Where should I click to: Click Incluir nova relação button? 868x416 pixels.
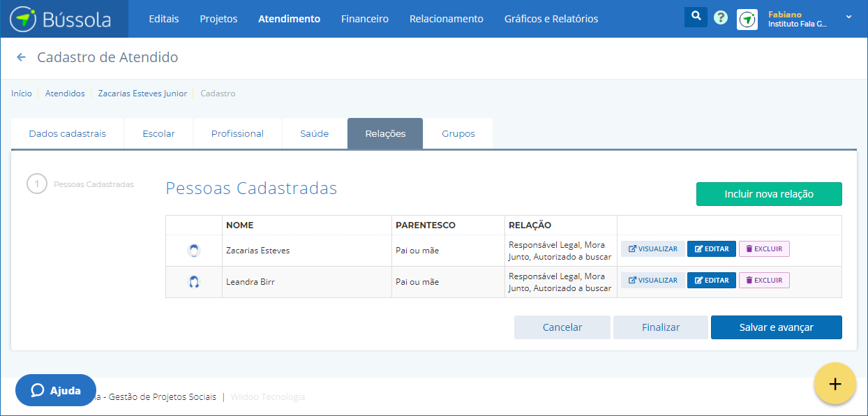pyautogui.click(x=769, y=194)
